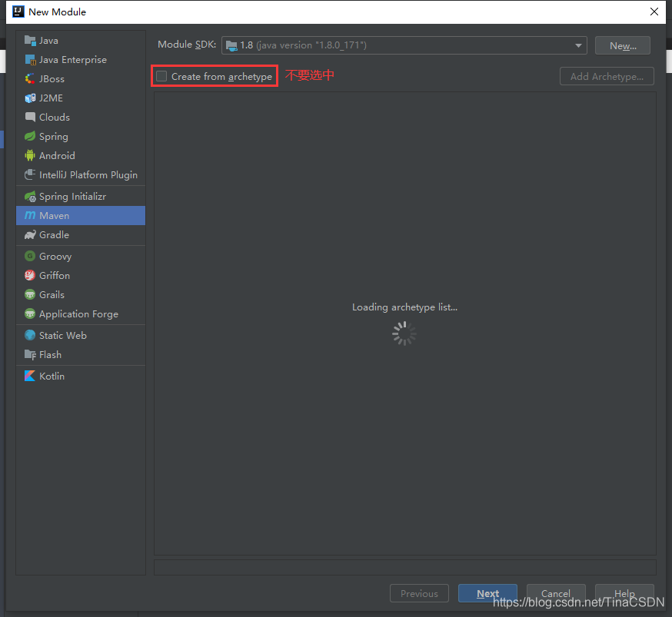Viewport: 672px width, 617px height.
Task: Choose the Java Enterprise icon
Action: coord(30,60)
